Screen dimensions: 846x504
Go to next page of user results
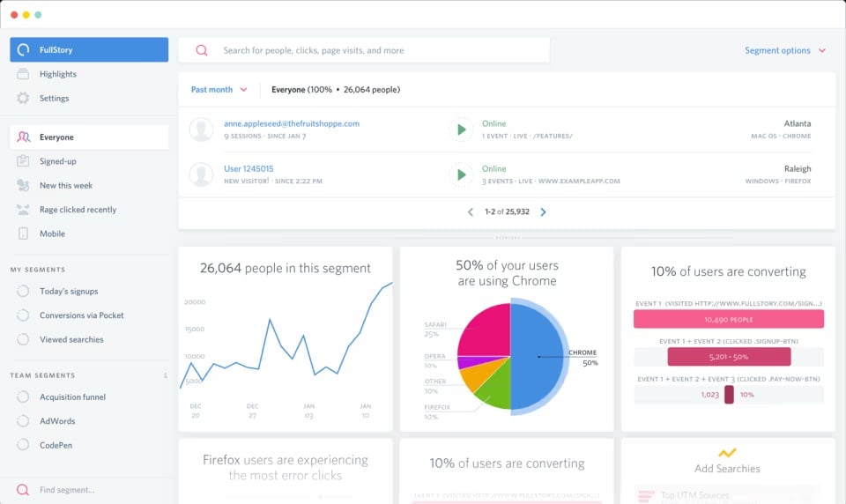point(544,212)
